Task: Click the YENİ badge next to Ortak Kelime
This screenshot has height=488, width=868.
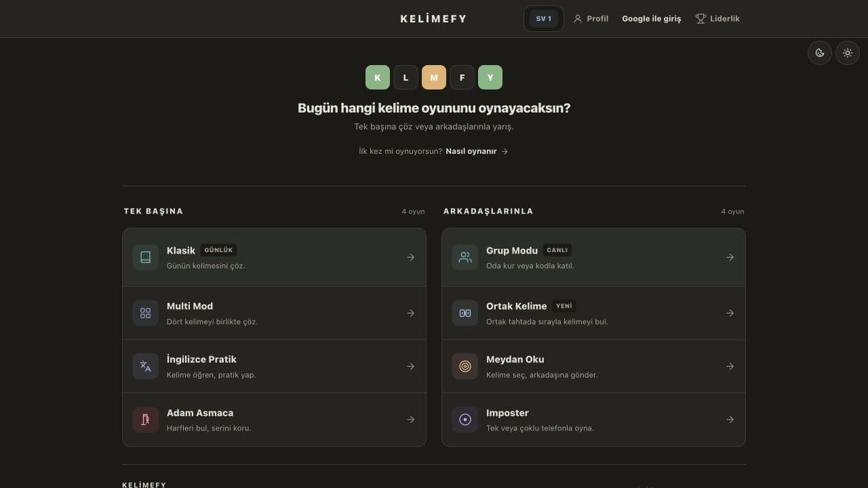Action: (x=564, y=306)
